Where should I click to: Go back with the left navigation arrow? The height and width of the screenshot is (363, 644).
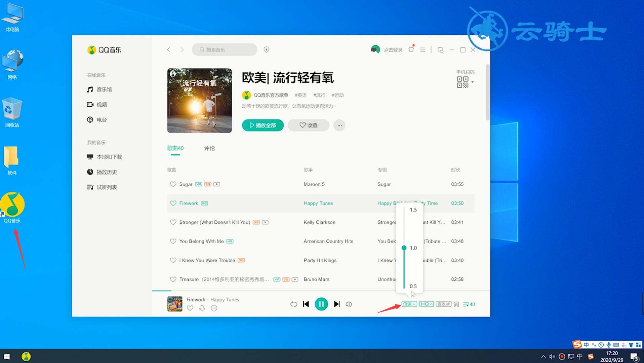click(x=169, y=50)
